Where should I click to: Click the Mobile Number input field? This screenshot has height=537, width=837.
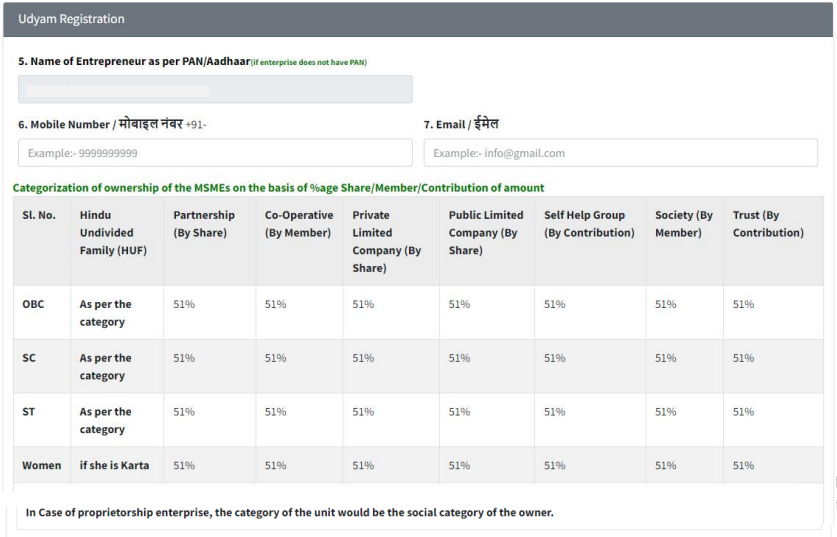pyautogui.click(x=215, y=153)
